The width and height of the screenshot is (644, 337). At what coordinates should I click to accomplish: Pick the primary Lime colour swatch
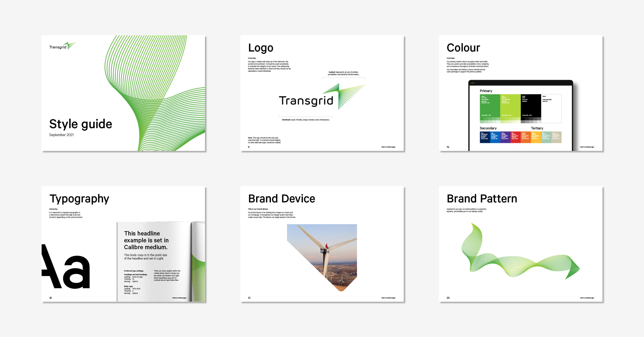(510, 109)
